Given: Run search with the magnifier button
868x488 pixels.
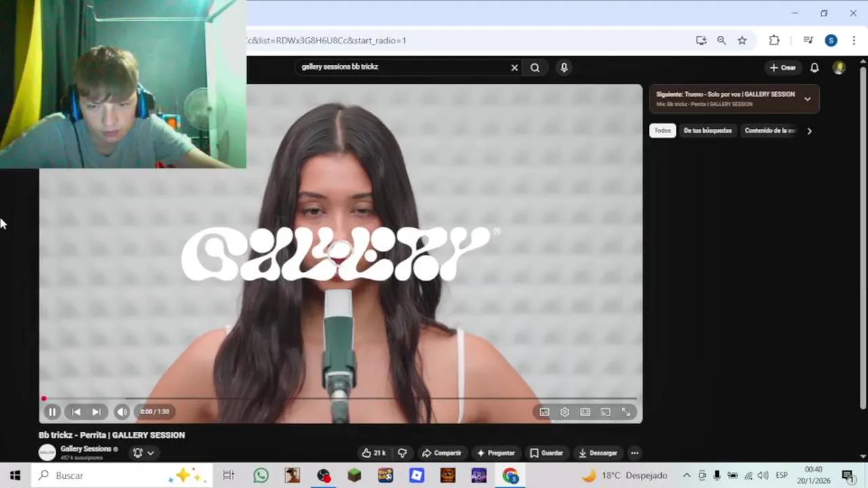Looking at the screenshot, I should [x=535, y=67].
